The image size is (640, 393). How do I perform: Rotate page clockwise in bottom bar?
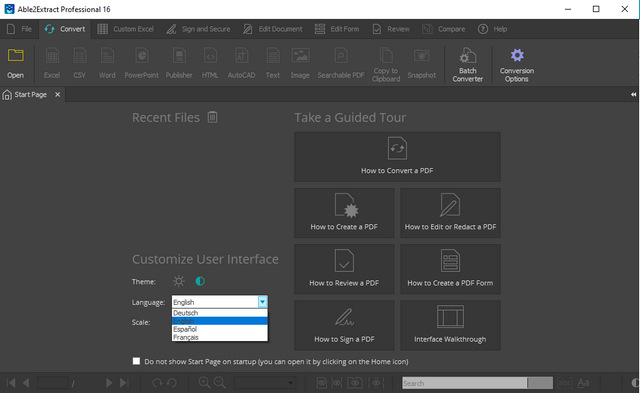pyautogui.click(x=157, y=383)
